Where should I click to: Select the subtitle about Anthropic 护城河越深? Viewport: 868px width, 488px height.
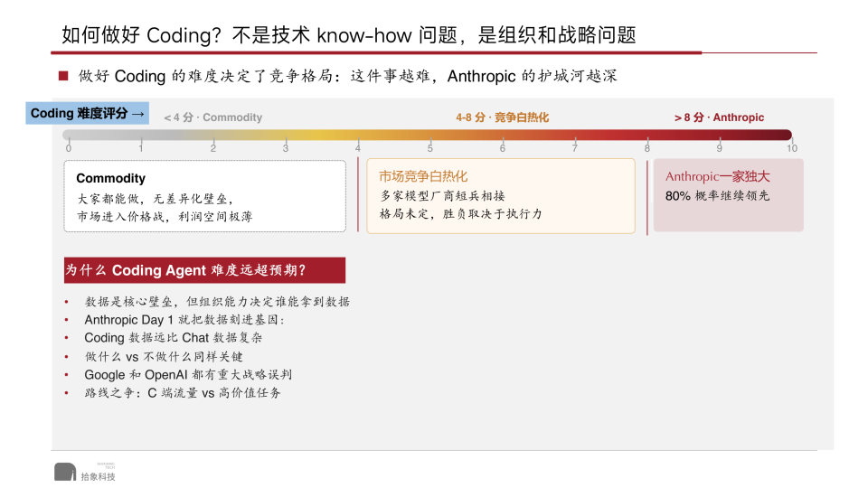[347, 76]
